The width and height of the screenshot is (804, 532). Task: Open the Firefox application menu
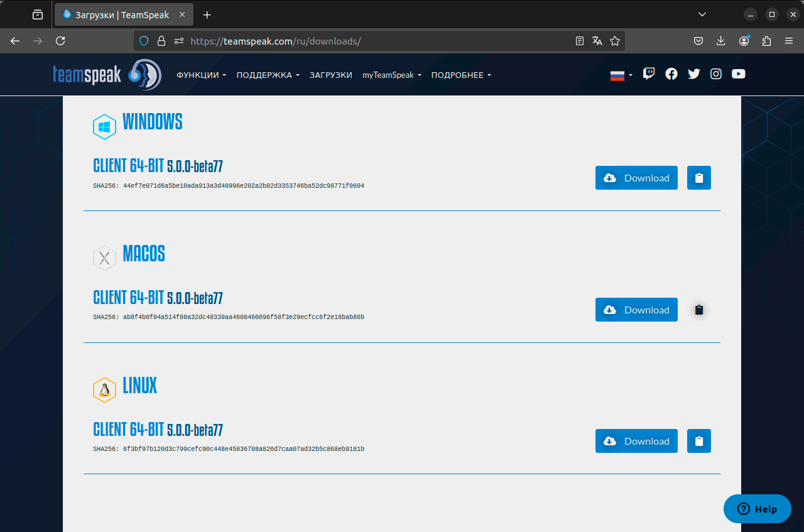click(789, 41)
